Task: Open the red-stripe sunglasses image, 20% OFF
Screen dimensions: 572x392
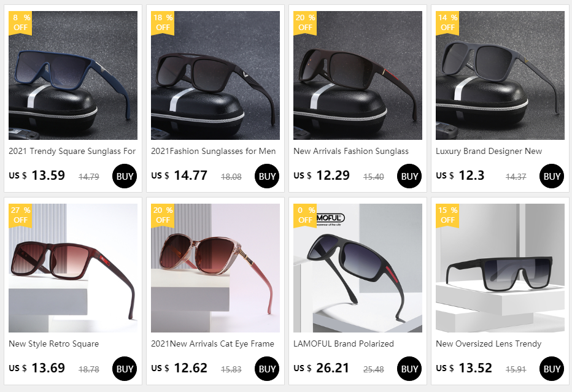Action: tap(357, 75)
